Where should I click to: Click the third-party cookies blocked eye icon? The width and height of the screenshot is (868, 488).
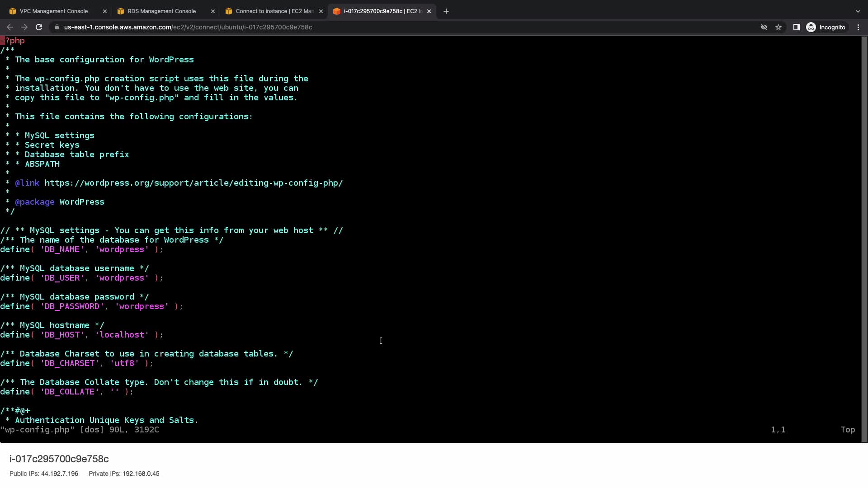[764, 27]
